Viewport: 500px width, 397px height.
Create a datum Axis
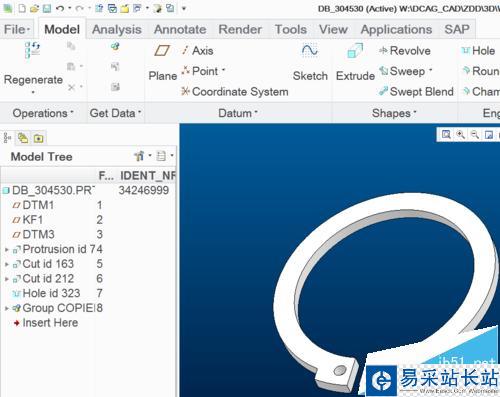(197, 51)
